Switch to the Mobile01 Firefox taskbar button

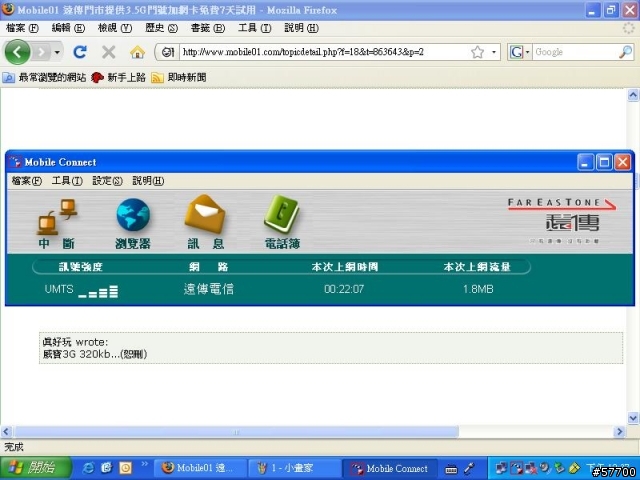200,468
